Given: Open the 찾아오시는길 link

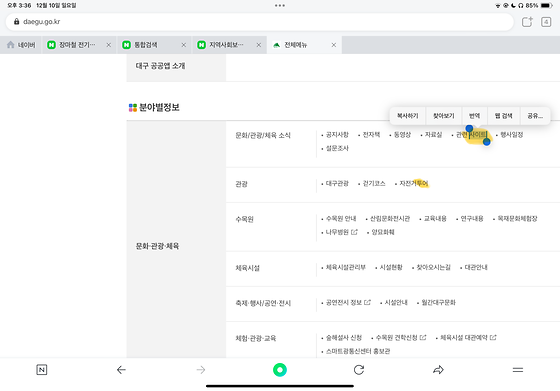Looking at the screenshot, I should (x=433, y=267).
